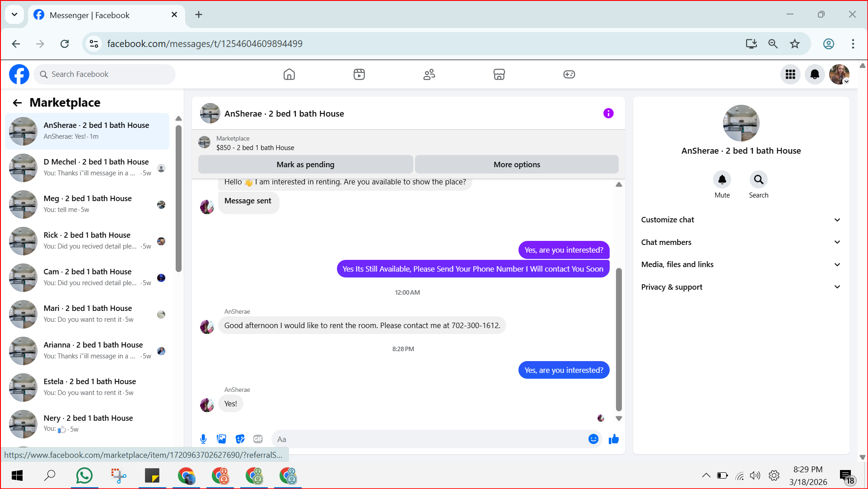Expand Customize chat section
The height and width of the screenshot is (489, 868).
click(741, 220)
